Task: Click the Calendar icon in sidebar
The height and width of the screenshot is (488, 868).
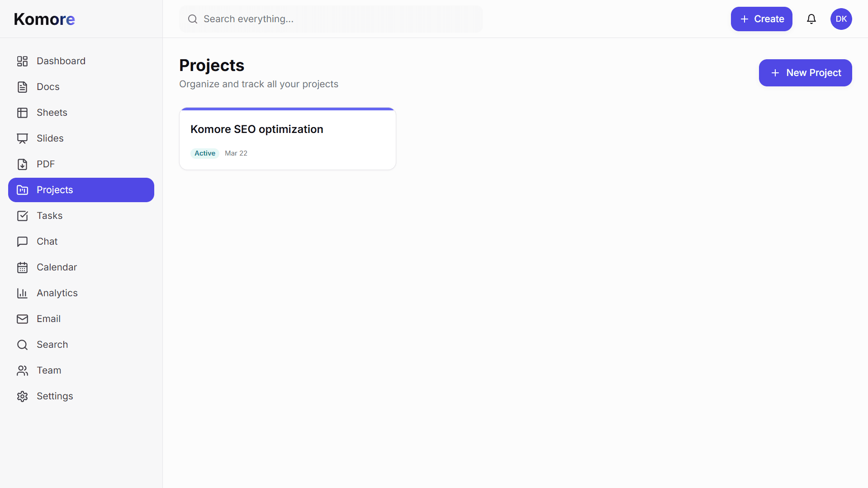Action: point(23,267)
